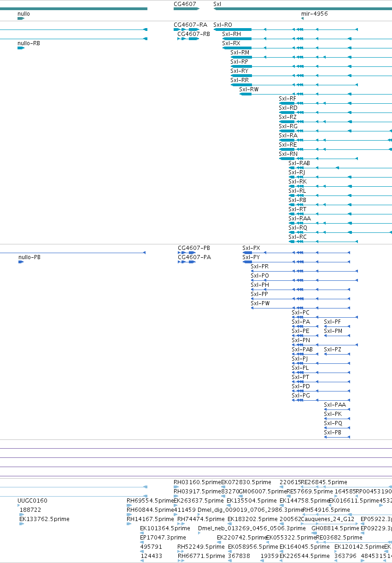The height and width of the screenshot is (563, 392).
Task: Click the CG4607-PA protein label
Action: tap(194, 257)
